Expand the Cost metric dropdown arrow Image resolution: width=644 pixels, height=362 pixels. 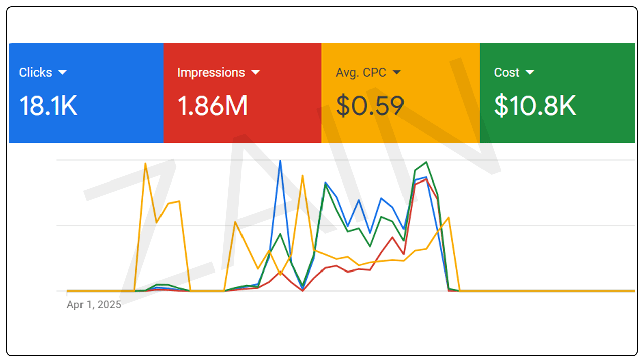pyautogui.click(x=529, y=73)
